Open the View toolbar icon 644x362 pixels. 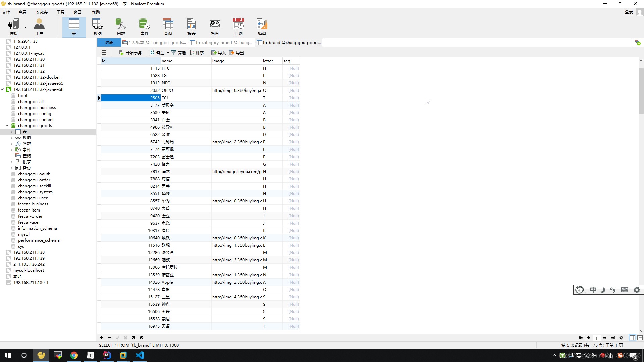(98, 27)
